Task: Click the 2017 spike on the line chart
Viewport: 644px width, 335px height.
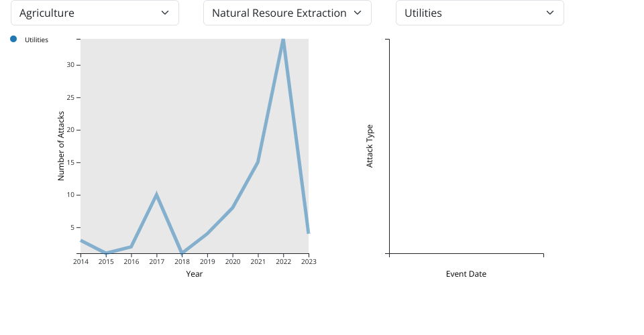Action: [x=156, y=195]
